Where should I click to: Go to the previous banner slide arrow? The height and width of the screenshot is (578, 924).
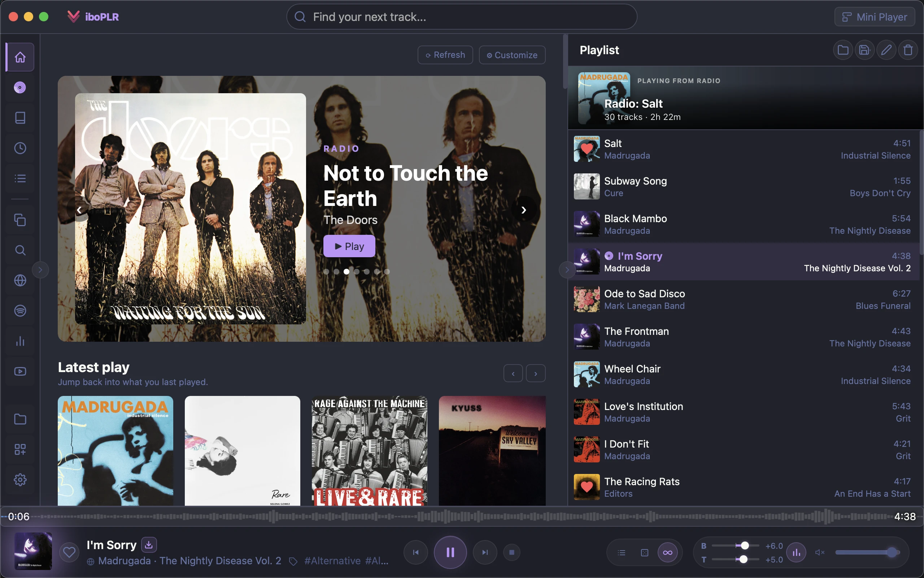79,210
